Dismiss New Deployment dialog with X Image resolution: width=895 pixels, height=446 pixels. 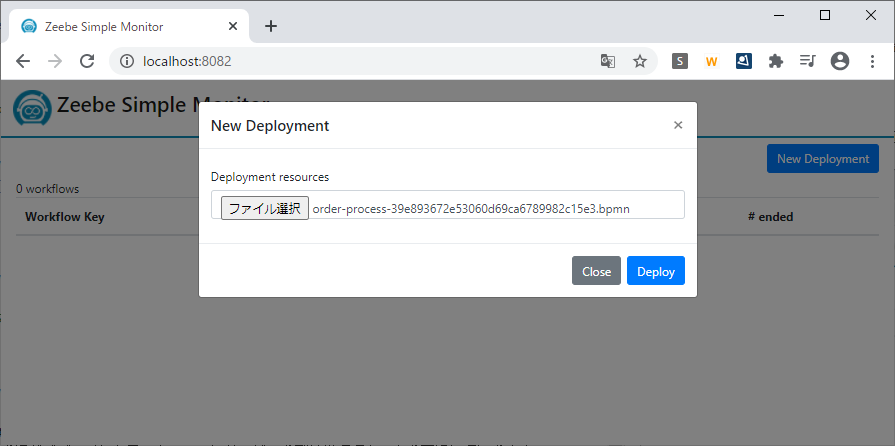click(x=678, y=125)
